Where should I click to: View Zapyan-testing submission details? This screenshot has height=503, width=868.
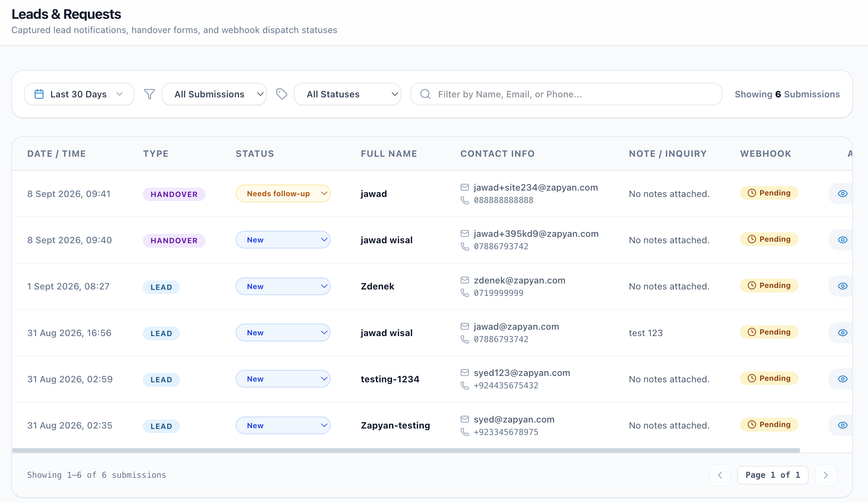click(x=842, y=425)
